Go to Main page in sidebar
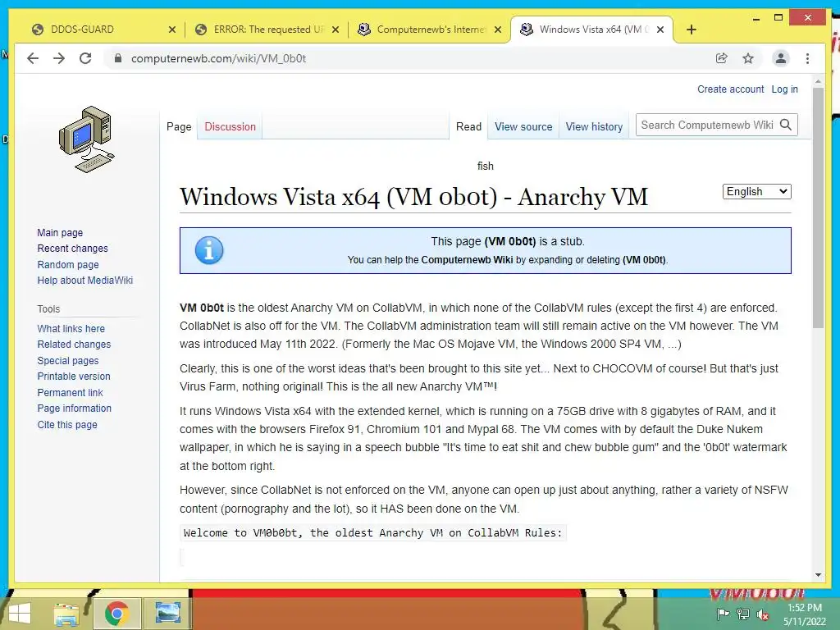This screenshot has width=840, height=630. (x=60, y=232)
